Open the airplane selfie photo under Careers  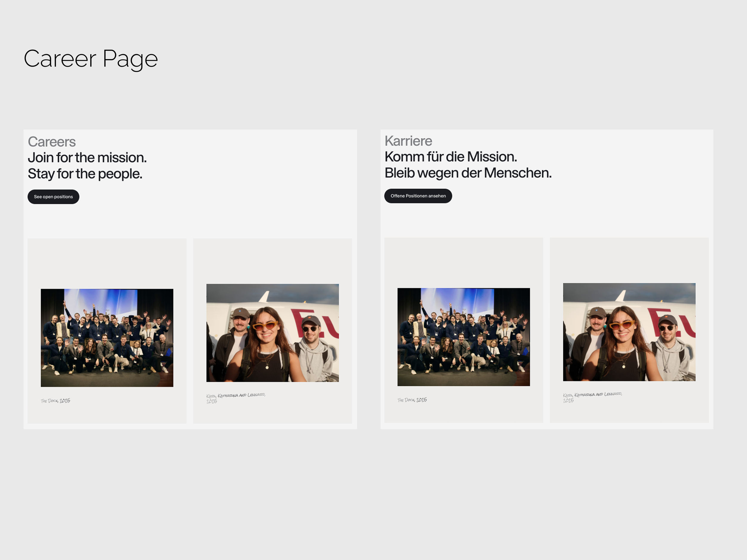(272, 333)
